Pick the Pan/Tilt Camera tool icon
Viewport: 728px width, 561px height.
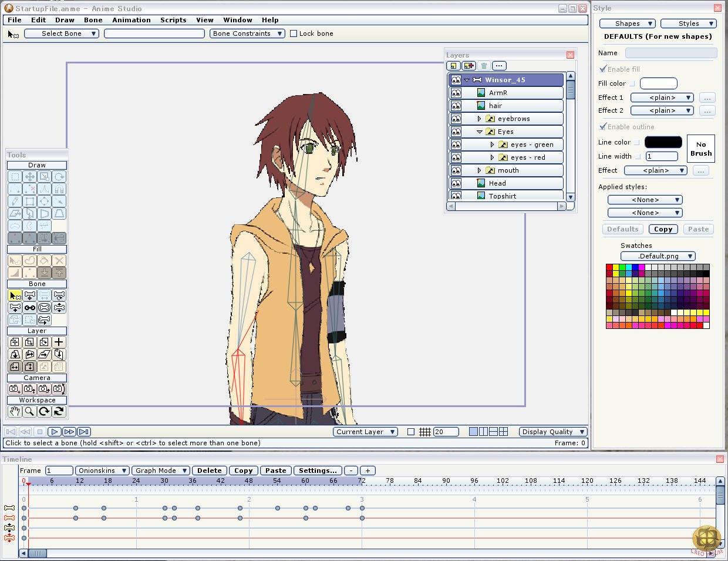[x=59, y=389]
